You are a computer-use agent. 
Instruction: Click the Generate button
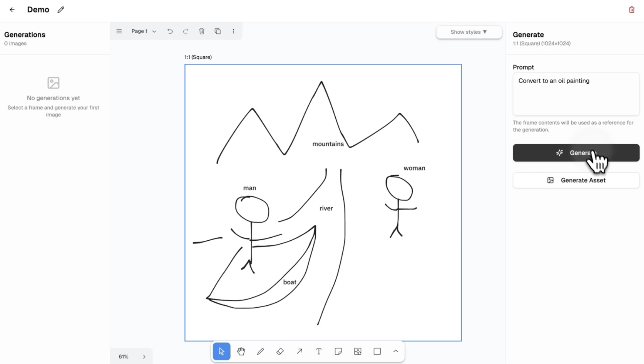point(576,153)
